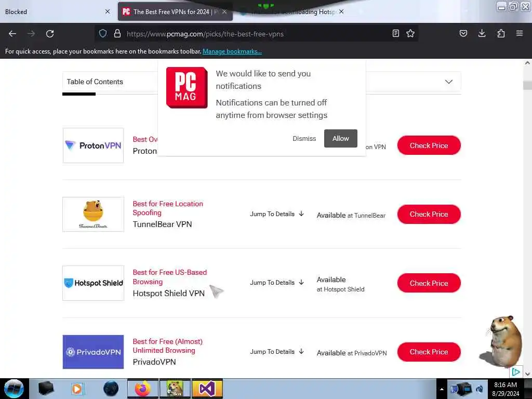Dismiss the notifications prompt
The width and height of the screenshot is (532, 399).
click(304, 138)
